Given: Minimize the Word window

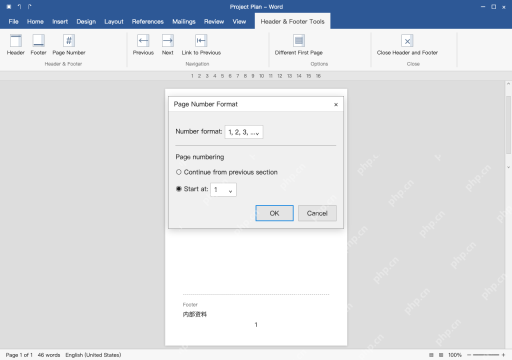Looking at the screenshot, I should (x=483, y=7).
